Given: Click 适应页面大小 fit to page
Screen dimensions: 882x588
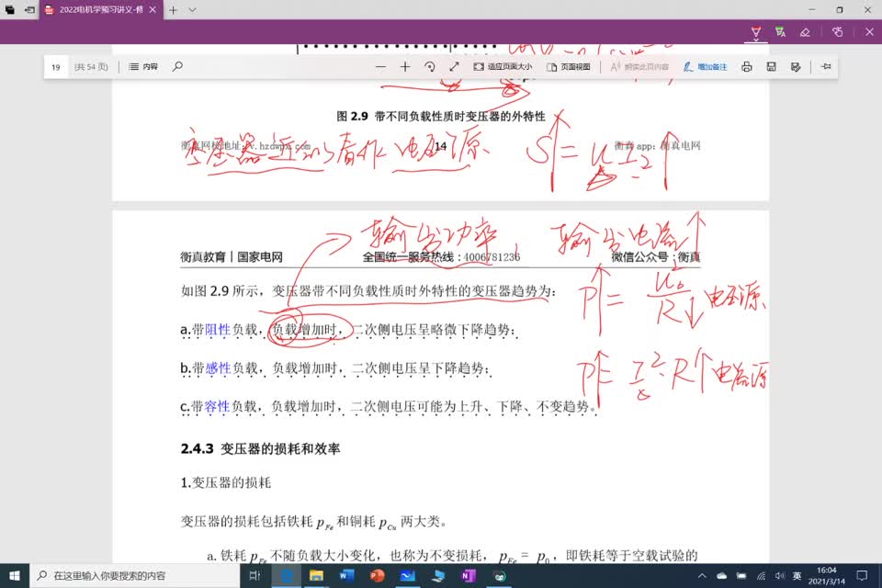Looking at the screenshot, I should (x=503, y=67).
